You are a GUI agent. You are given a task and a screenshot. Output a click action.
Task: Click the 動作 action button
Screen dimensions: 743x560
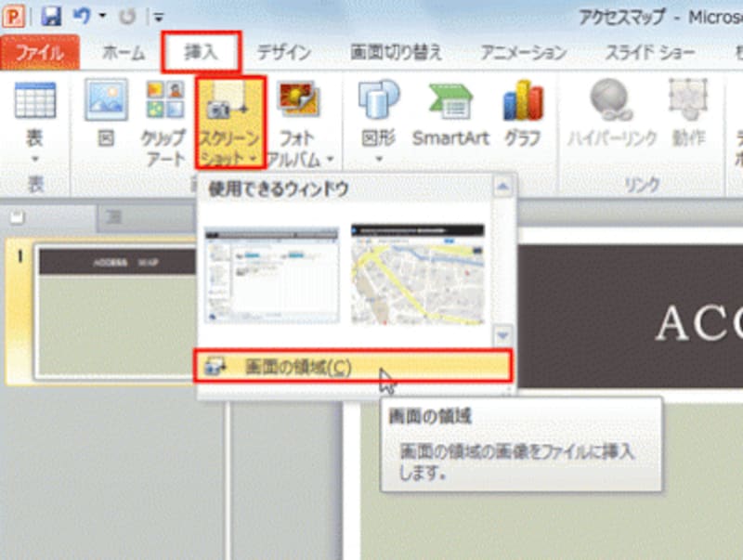point(688,113)
